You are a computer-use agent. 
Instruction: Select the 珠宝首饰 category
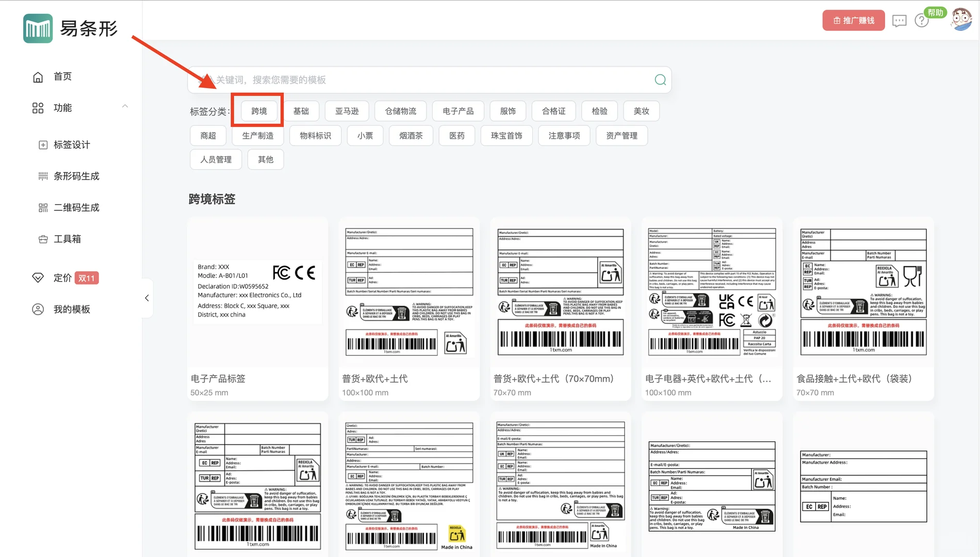pyautogui.click(x=507, y=135)
